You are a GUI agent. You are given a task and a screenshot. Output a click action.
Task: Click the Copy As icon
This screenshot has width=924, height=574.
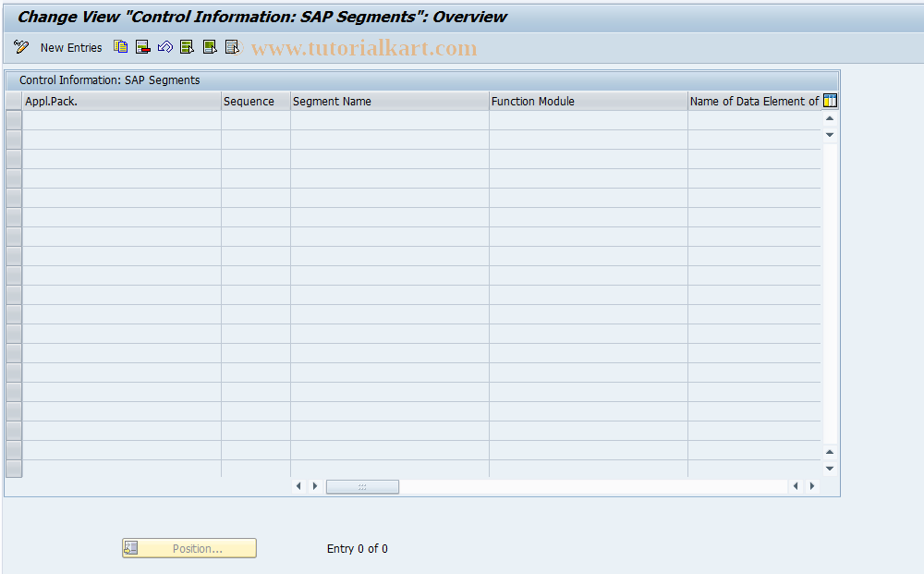pyautogui.click(x=120, y=47)
